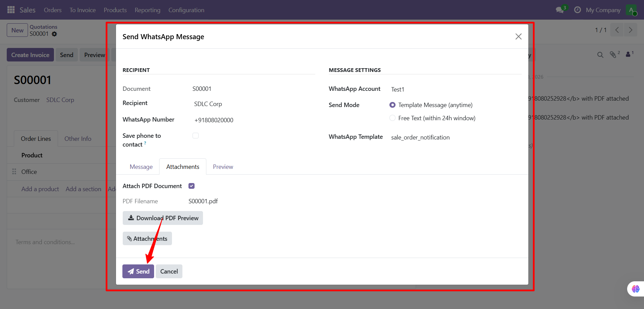
Task: Select Free Text (within 24h window) mode
Action: click(392, 118)
